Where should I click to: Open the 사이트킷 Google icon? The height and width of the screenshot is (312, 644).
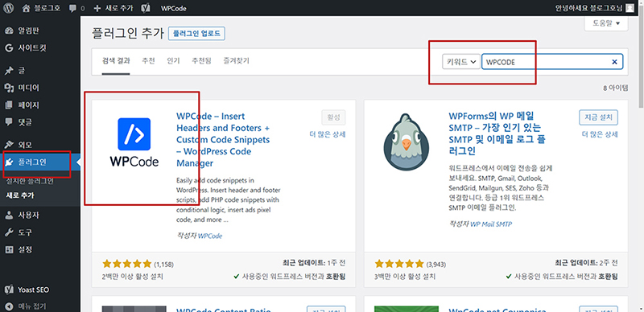[x=9, y=47]
